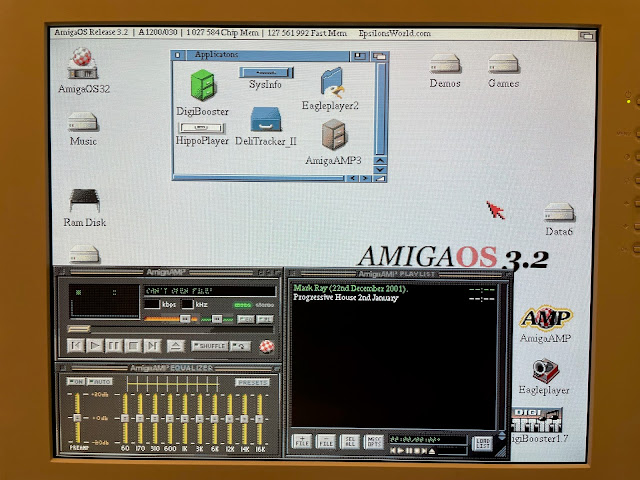Toggle the PL playlist button in AmigaAMP
The image size is (640, 480).
coord(265,319)
